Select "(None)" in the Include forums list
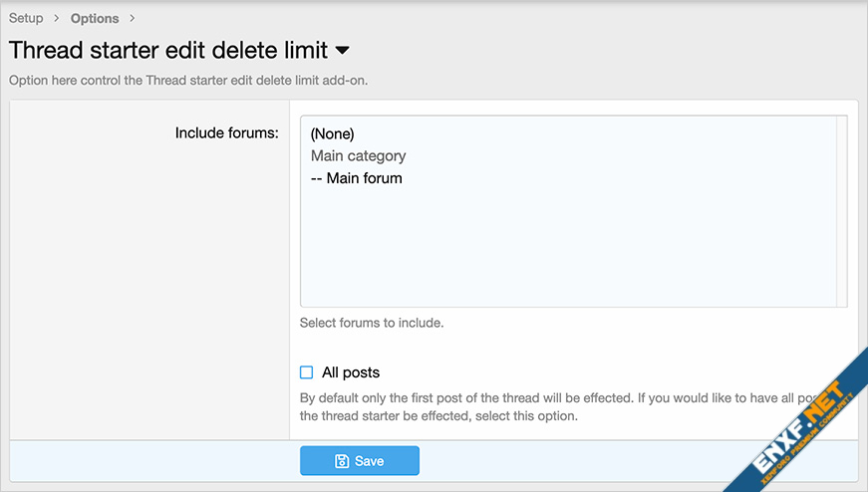868x492 pixels. point(333,133)
